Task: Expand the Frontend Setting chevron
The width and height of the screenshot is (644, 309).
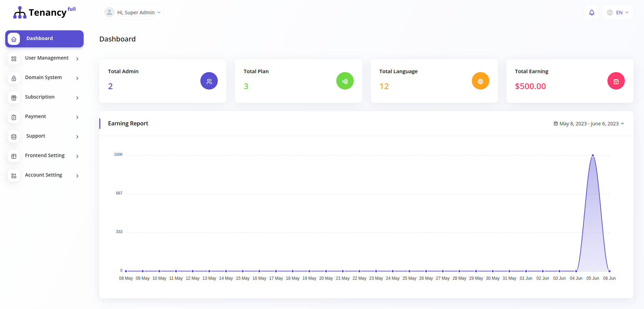Action: click(x=77, y=156)
